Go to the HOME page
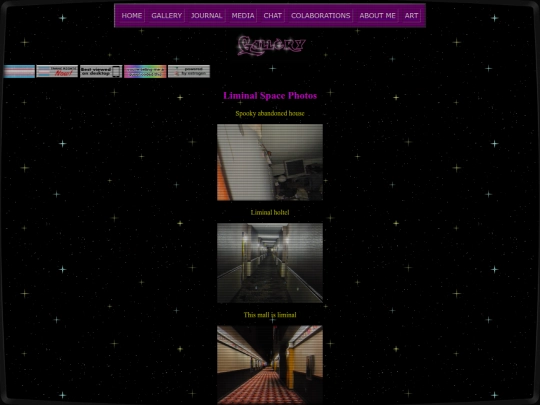The image size is (540, 405). (x=132, y=15)
